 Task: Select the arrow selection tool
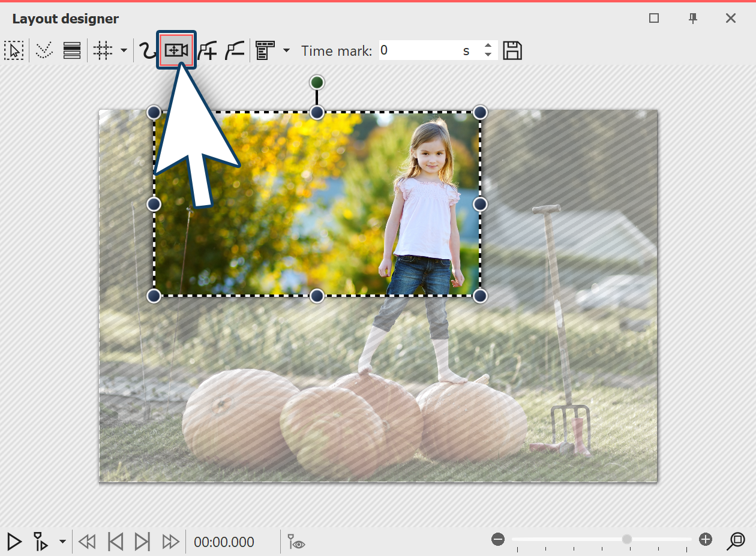click(x=14, y=50)
